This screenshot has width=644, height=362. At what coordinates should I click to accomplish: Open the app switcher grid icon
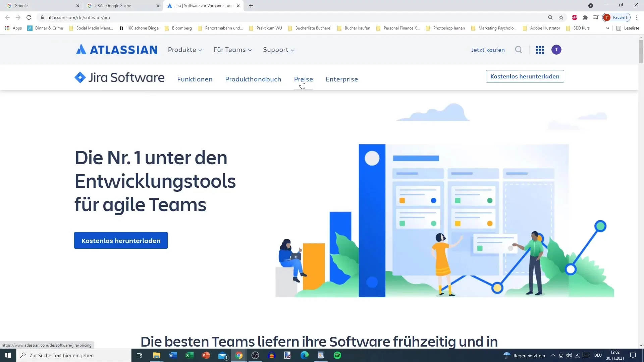coord(540,50)
